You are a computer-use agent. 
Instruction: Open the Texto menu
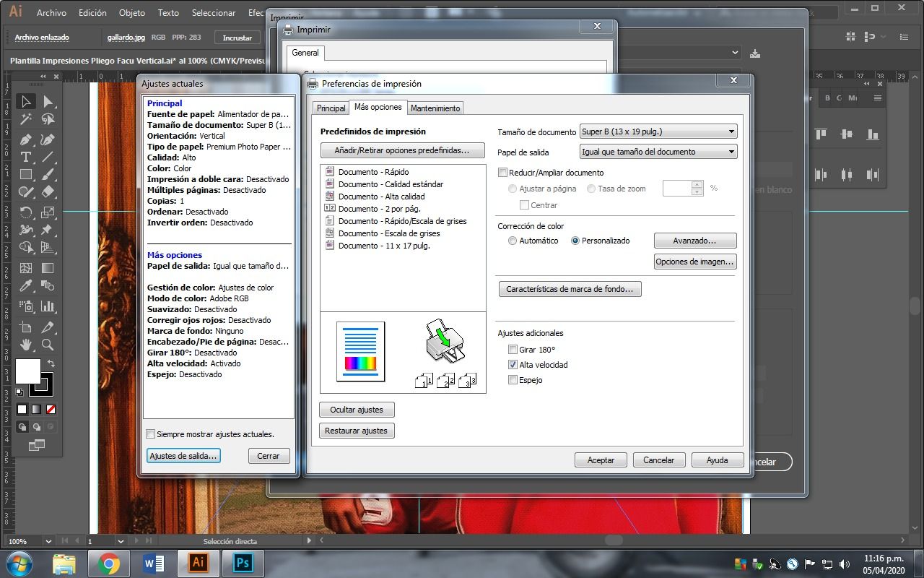point(168,12)
